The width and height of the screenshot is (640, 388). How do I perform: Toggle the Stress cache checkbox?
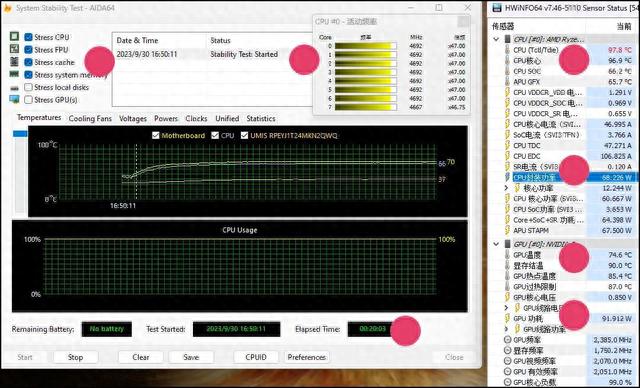[x=28, y=62]
